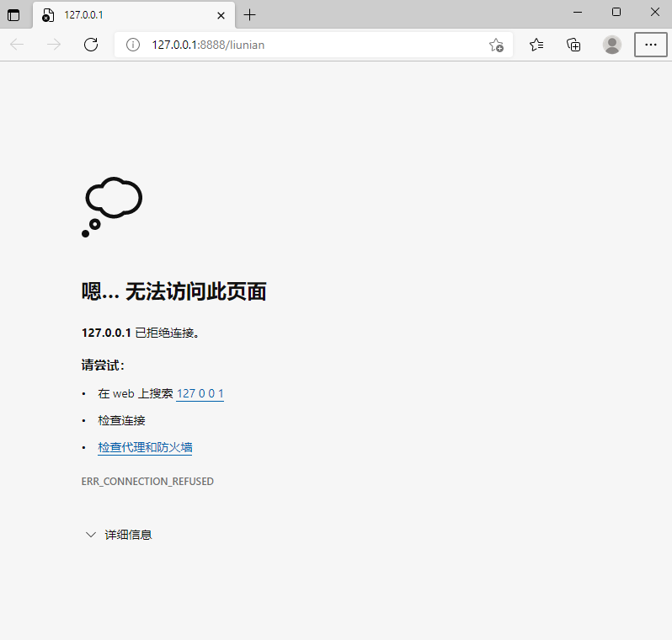The height and width of the screenshot is (640, 672).
Task: Open the tab actions menu icon
Action: [x=13, y=15]
